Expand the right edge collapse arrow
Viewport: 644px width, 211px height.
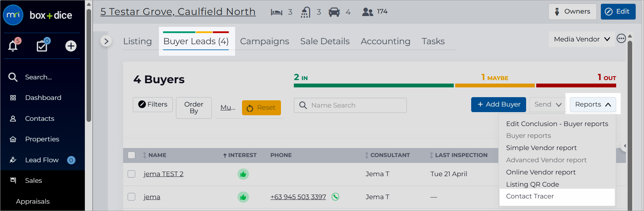click(624, 146)
